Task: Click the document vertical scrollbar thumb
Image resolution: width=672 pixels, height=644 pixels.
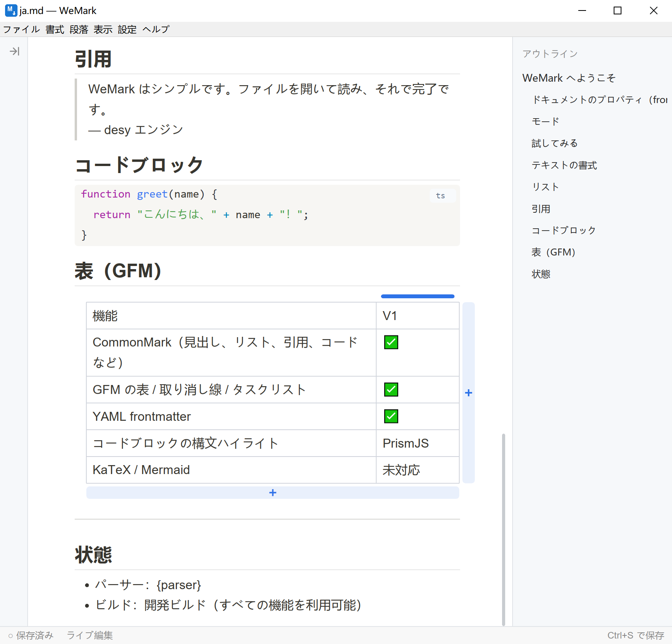Action: click(x=504, y=529)
